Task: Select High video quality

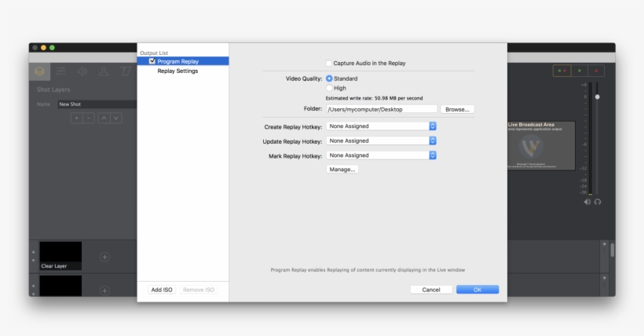Action: click(329, 88)
